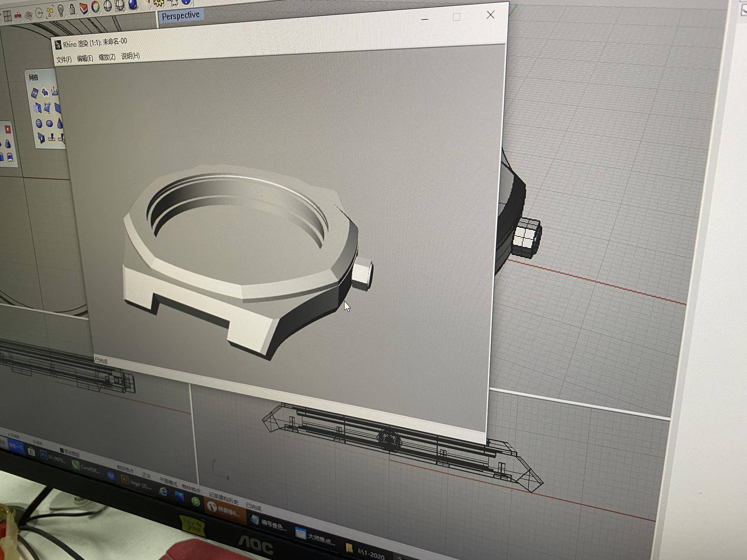Click the Perspective viewport title tab
Screen dimensions: 747x560
click(x=181, y=16)
